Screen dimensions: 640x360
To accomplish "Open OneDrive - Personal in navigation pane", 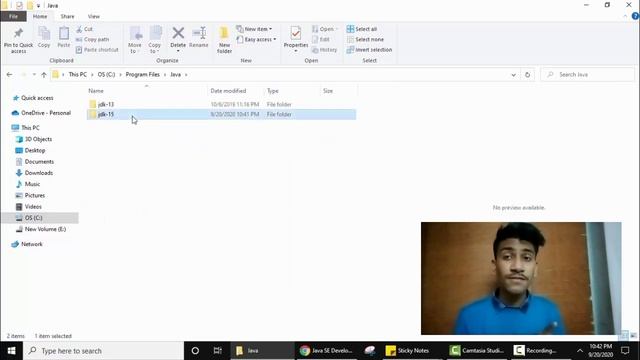I will click(46, 113).
